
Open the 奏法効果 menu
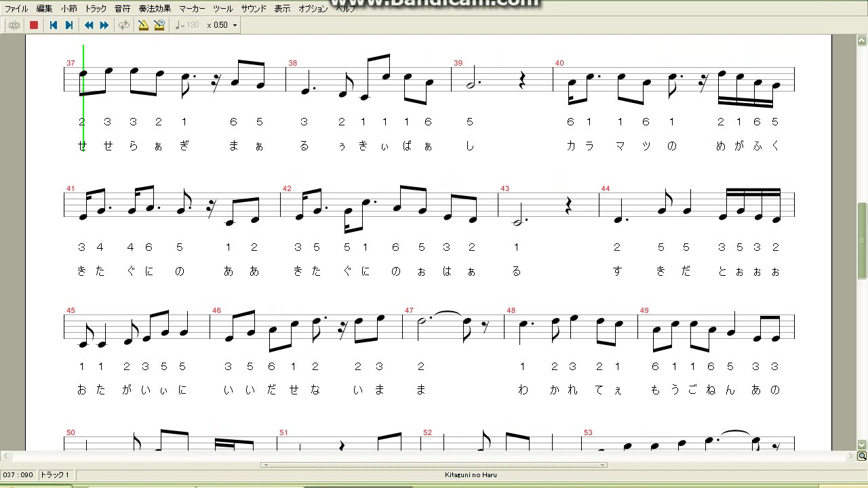tap(155, 9)
